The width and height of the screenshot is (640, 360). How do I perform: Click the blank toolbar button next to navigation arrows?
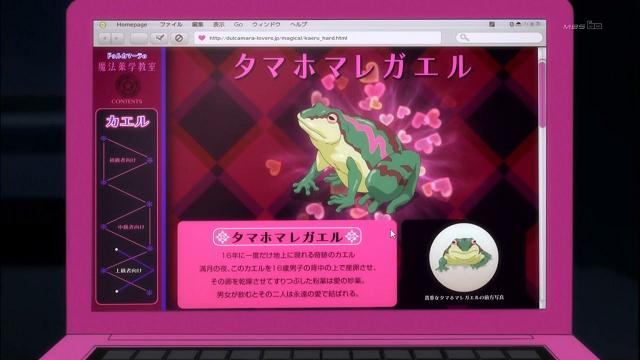[x=139, y=38]
